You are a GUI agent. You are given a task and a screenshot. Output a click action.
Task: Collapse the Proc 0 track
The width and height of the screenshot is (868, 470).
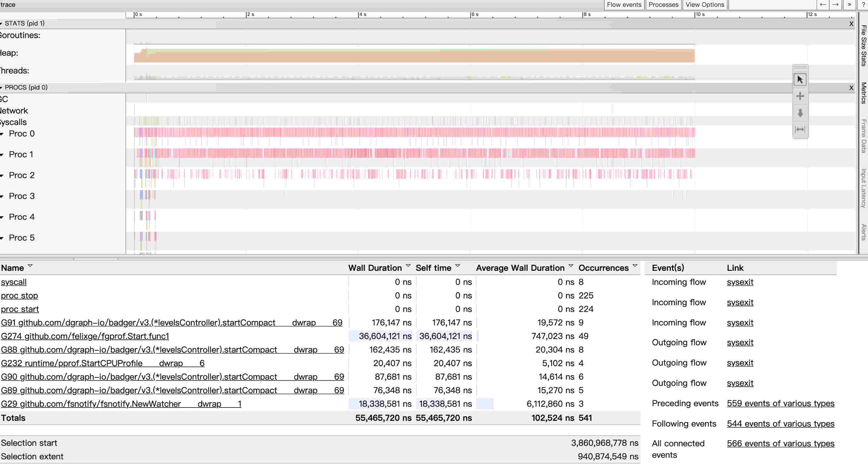(2, 134)
